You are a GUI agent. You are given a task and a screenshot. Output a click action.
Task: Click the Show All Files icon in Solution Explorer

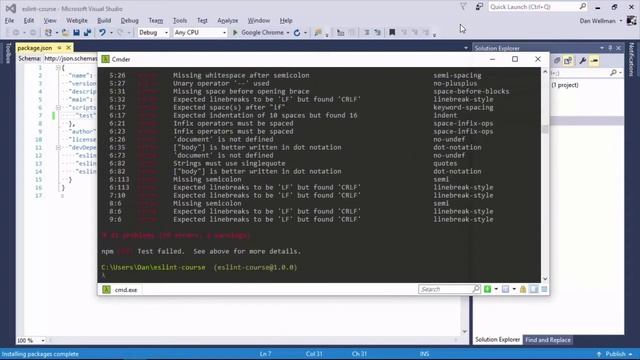coord(568,61)
